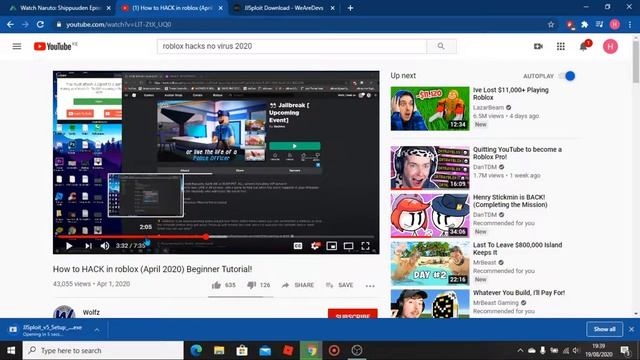Open the YouTube apps grid icon
The width and height of the screenshot is (640, 360).
coord(561,46)
